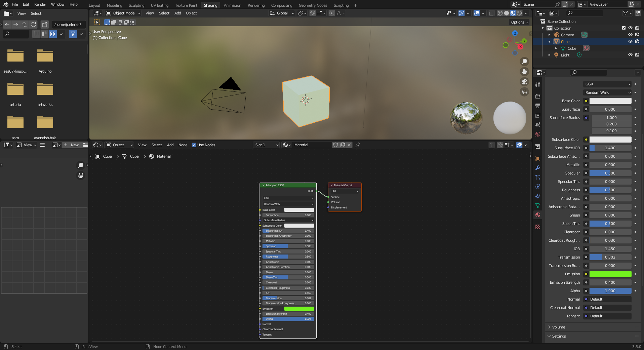The image size is (644, 350).
Task: Click the Cube mesh breadcrumb in node editor
Action: 131,156
